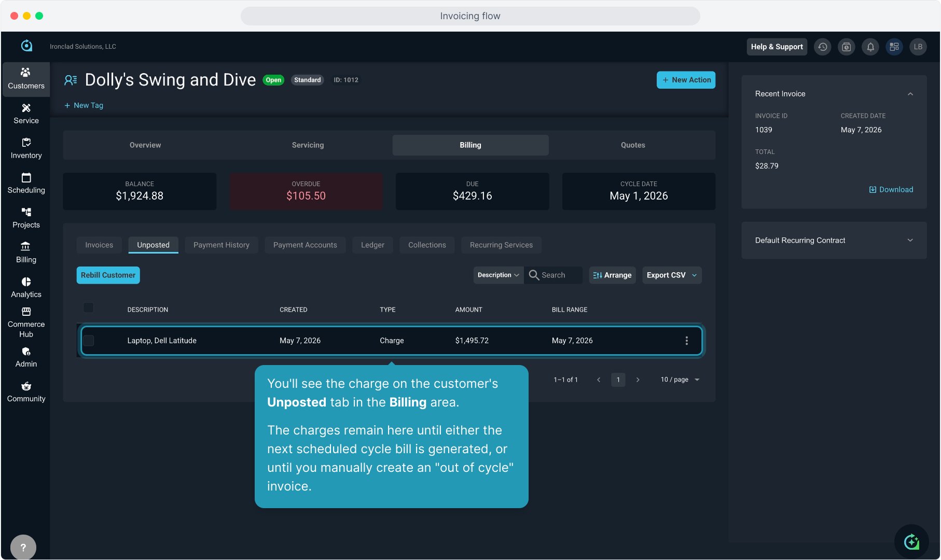
Task: Open the three-dot menu for Laptop row
Action: coord(687,341)
